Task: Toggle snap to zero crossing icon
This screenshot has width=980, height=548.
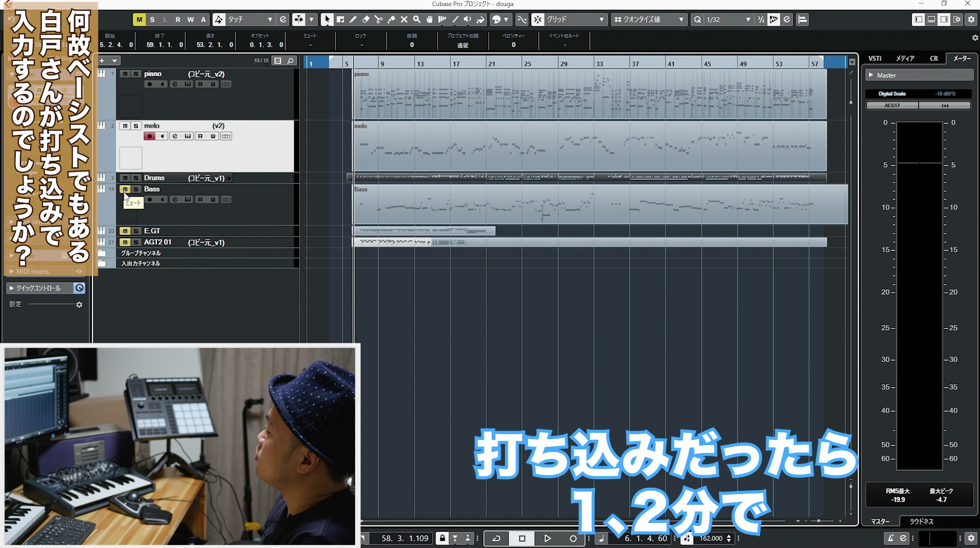Action: pos(522,20)
